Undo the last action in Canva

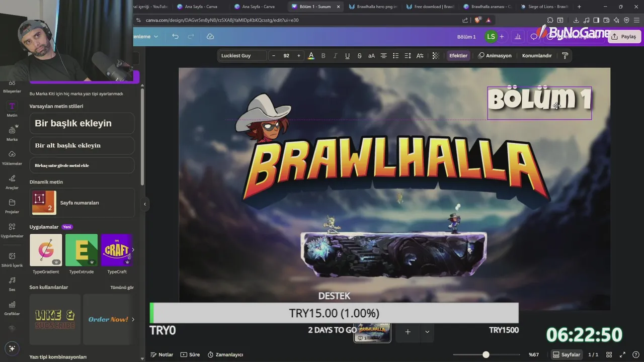tap(175, 37)
